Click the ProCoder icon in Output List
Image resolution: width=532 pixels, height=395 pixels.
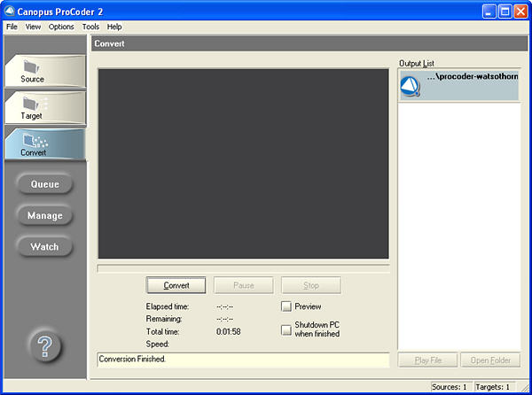click(x=411, y=87)
